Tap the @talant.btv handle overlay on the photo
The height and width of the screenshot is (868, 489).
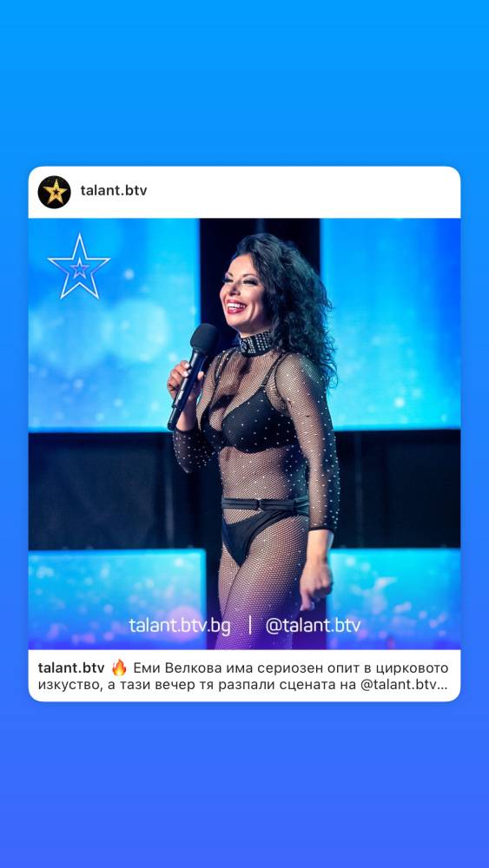(313, 626)
